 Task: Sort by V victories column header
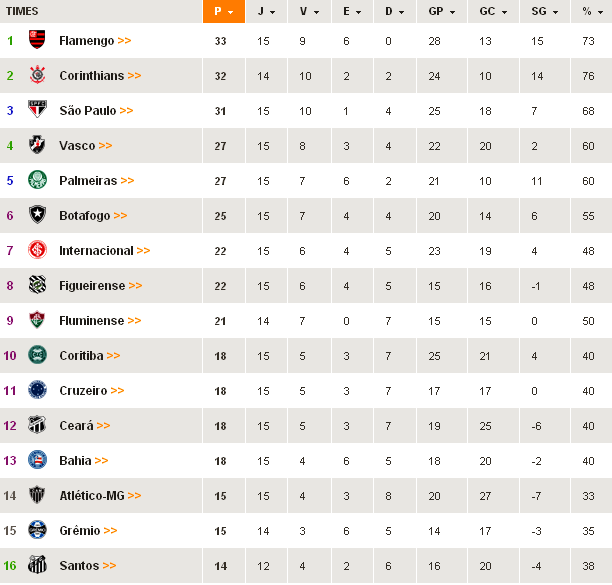coord(308,11)
